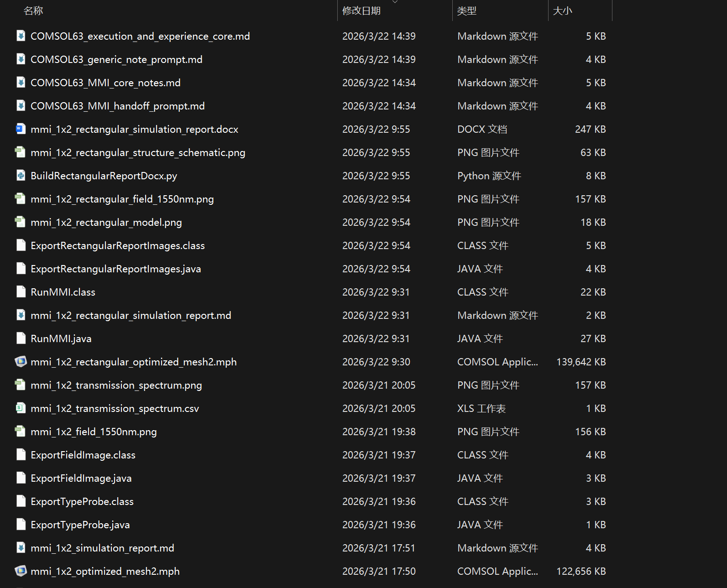Select file name mmi_1x2_rectangular_simulation_report.md
Viewport: 727px width, 588px height.
[x=131, y=315]
